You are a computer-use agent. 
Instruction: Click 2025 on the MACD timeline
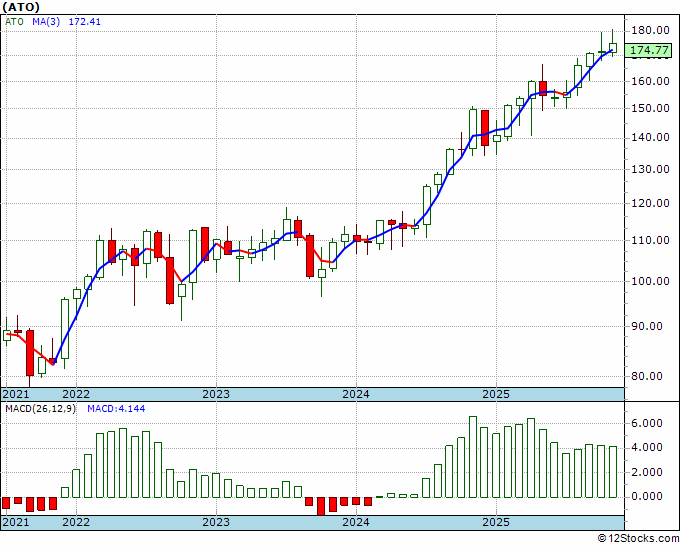(496, 522)
